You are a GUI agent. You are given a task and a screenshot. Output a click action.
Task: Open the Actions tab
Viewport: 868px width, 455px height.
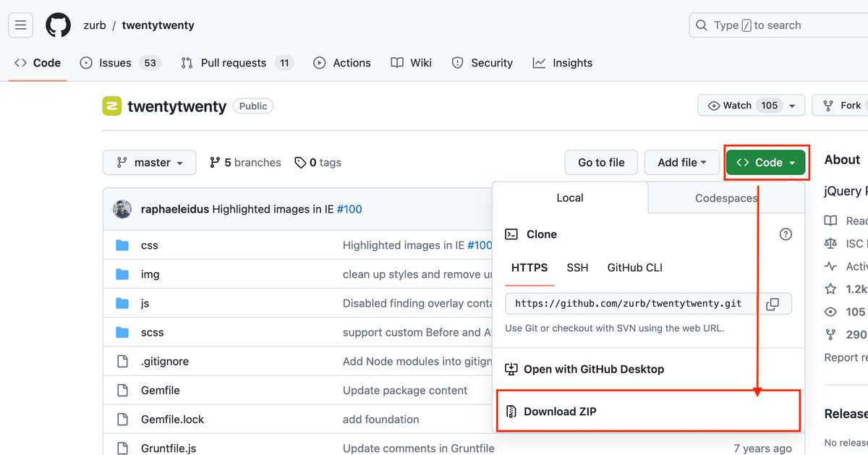(x=342, y=63)
